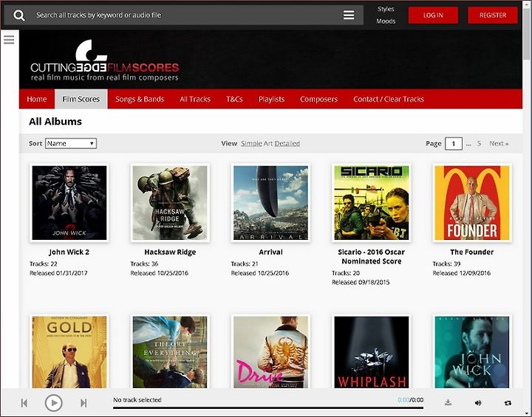
Task: Click Sicario - 2016 Oscar Nominated Score title
Action: (x=371, y=257)
